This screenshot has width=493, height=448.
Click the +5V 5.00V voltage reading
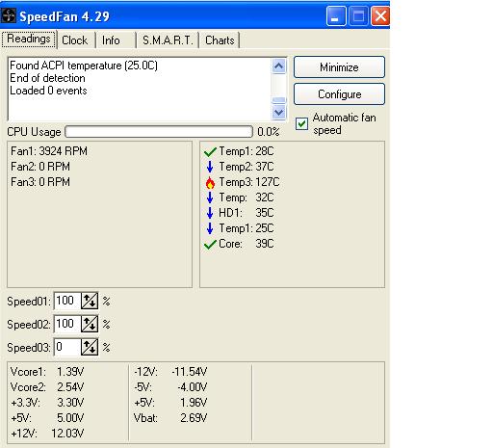pos(47,418)
